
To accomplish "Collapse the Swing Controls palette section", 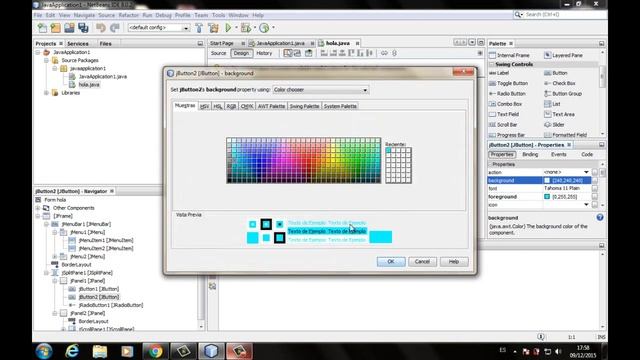I will coord(491,64).
